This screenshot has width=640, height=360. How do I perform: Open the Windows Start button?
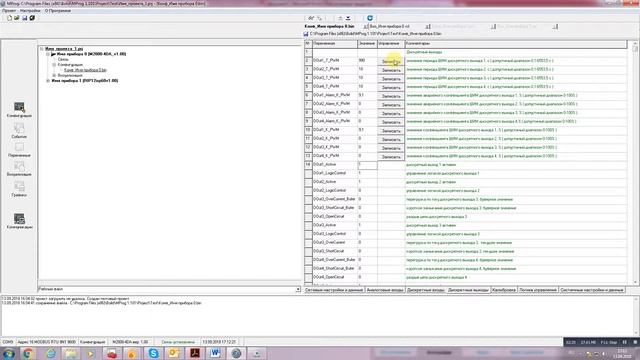pos(9,353)
